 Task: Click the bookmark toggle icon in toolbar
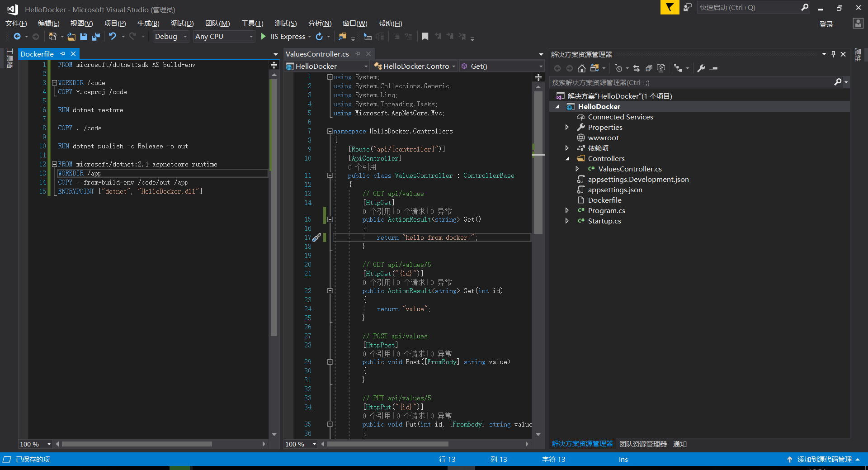(425, 36)
